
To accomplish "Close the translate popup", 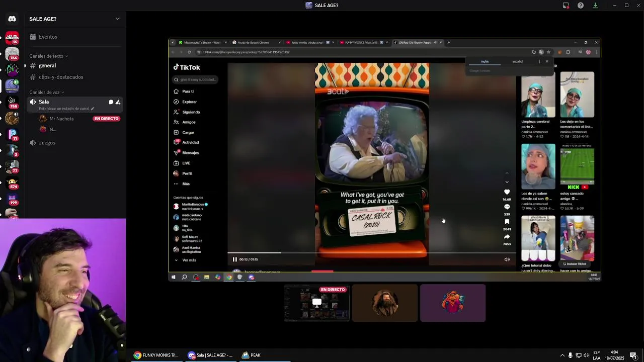I will click(547, 61).
